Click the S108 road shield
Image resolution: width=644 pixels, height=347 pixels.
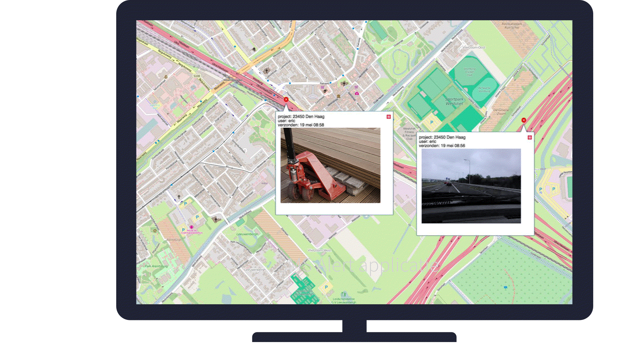click(197, 76)
